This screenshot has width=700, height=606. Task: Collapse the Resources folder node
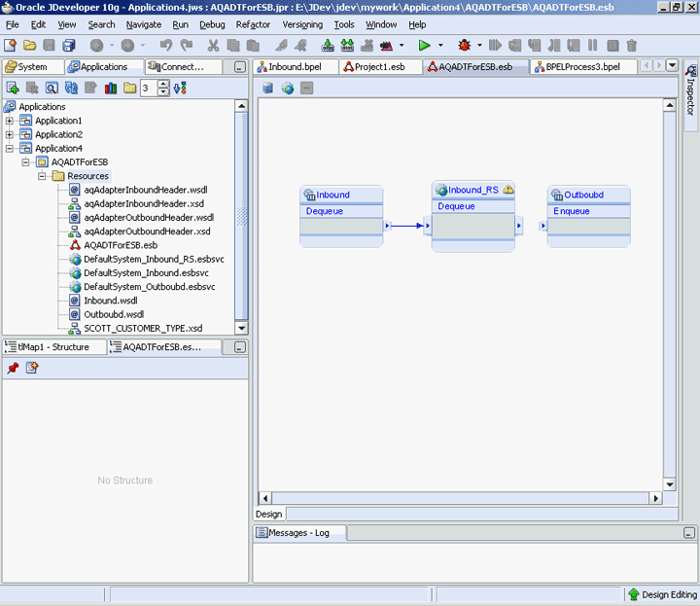coord(43,176)
